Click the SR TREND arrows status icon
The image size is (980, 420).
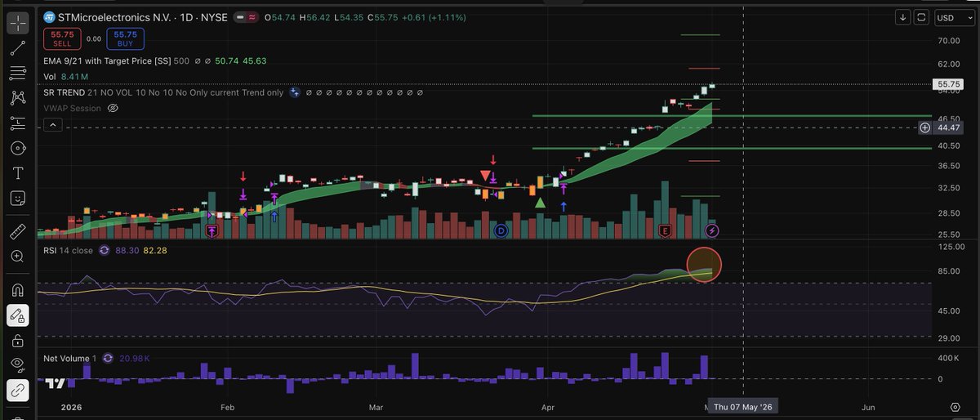point(294,92)
